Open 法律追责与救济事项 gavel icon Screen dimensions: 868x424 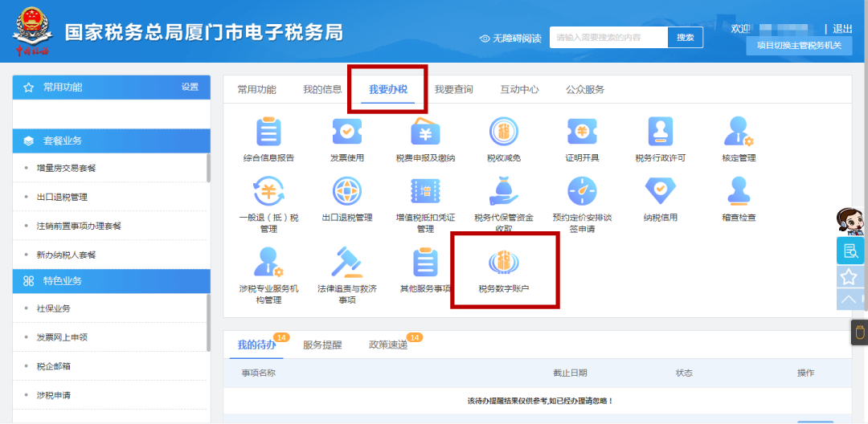[x=347, y=262]
